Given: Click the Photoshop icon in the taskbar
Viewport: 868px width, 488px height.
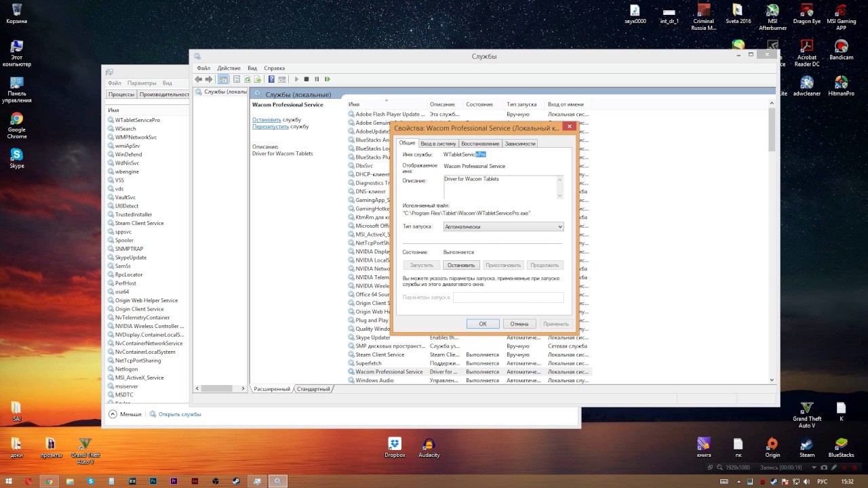Looking at the screenshot, I should (153, 481).
